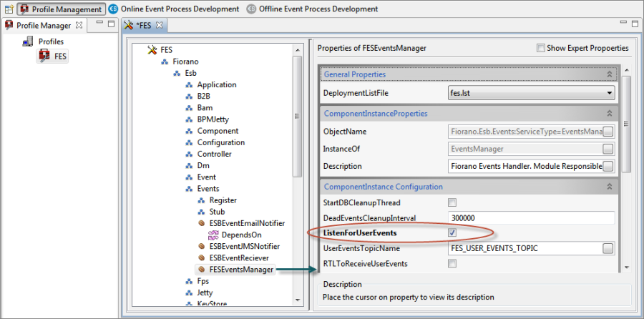Collapse the ComponentInstance Configuration section
This screenshot has height=319, width=644.
pos(610,187)
